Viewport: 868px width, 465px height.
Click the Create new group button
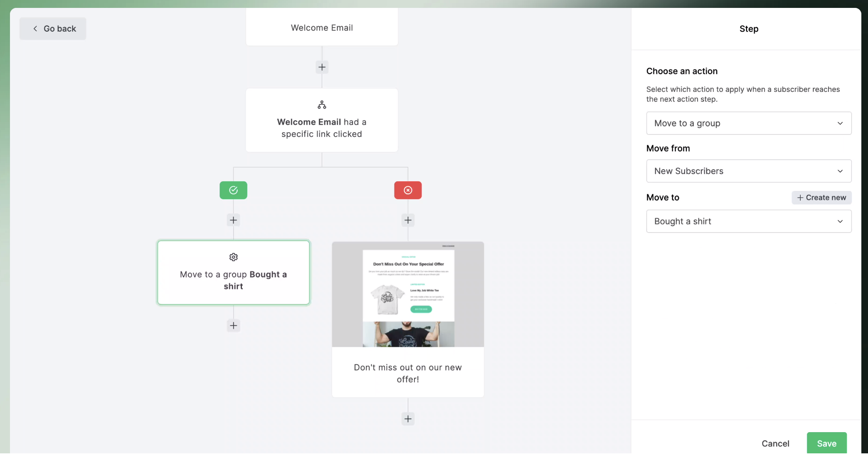[821, 198]
